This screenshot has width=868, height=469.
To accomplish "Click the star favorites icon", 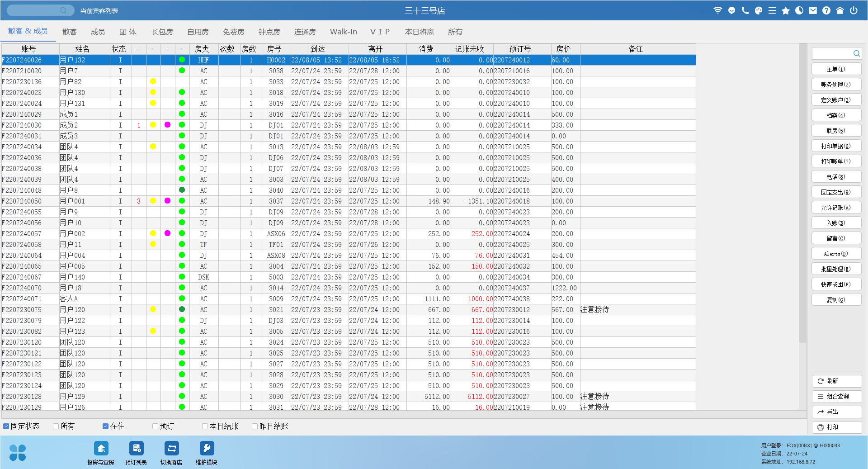I will [786, 10].
